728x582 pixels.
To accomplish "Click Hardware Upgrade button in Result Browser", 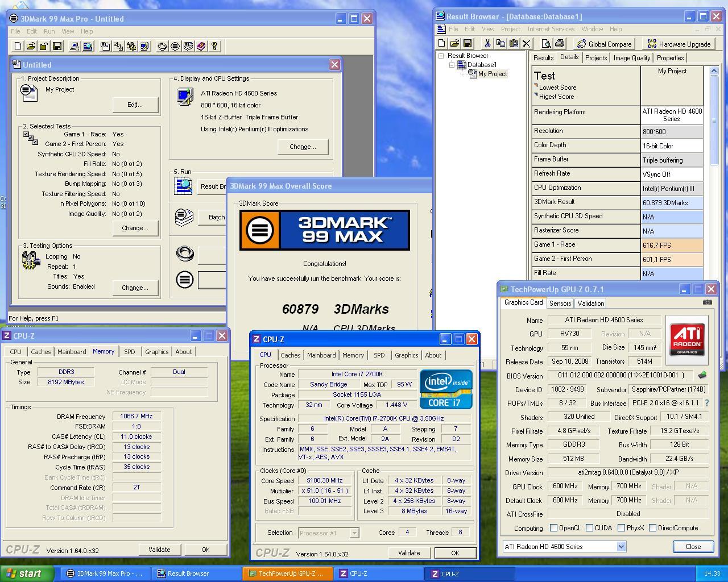I will click(x=679, y=44).
